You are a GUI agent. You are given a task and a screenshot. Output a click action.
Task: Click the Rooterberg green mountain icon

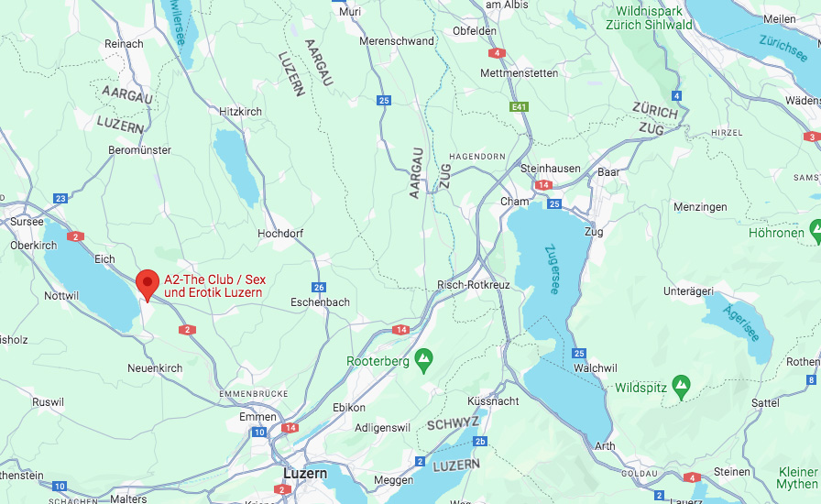coord(423,360)
